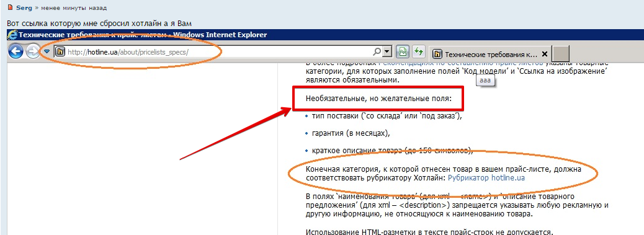Image resolution: width=644 pixels, height=235 pixels.
Task: Click the Internet Explorer Forward arrow button
Action: (x=33, y=51)
